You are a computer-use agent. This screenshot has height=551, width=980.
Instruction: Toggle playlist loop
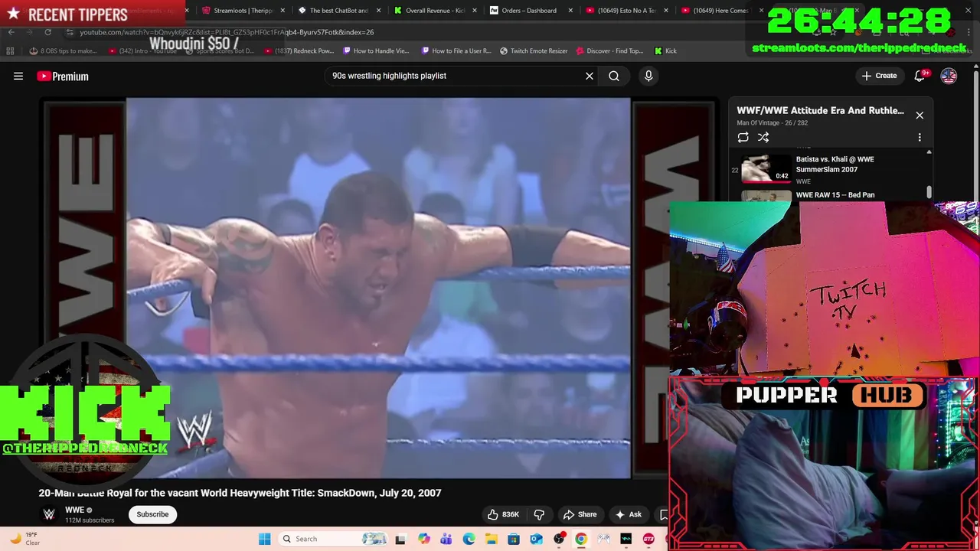(x=743, y=138)
